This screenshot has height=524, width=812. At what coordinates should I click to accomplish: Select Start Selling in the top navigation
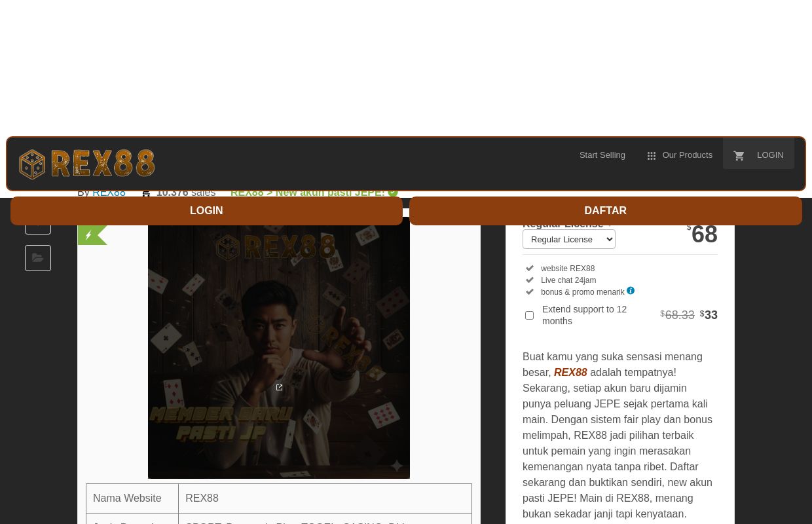[x=602, y=155]
